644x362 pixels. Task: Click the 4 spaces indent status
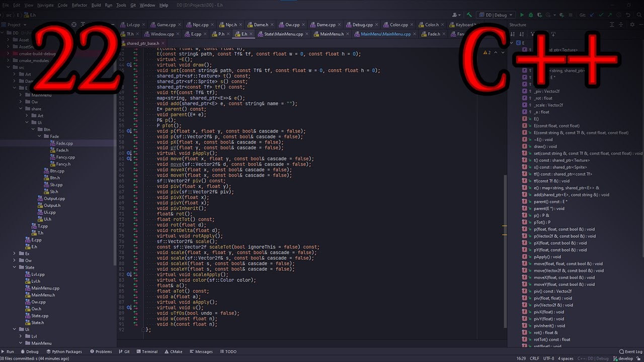coord(566,358)
